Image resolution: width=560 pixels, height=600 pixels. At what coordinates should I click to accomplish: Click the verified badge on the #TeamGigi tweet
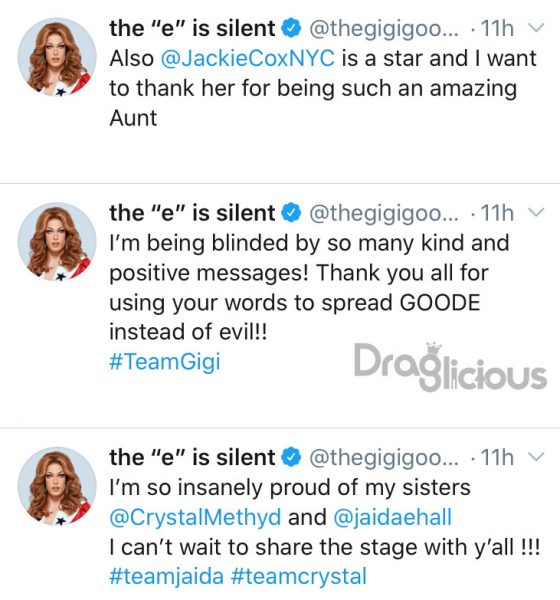pos(291,213)
